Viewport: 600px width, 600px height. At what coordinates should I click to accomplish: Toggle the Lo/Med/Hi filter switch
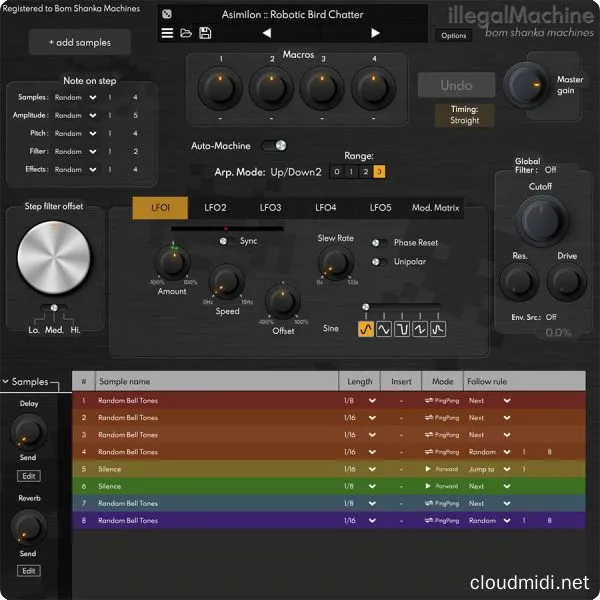[54, 308]
